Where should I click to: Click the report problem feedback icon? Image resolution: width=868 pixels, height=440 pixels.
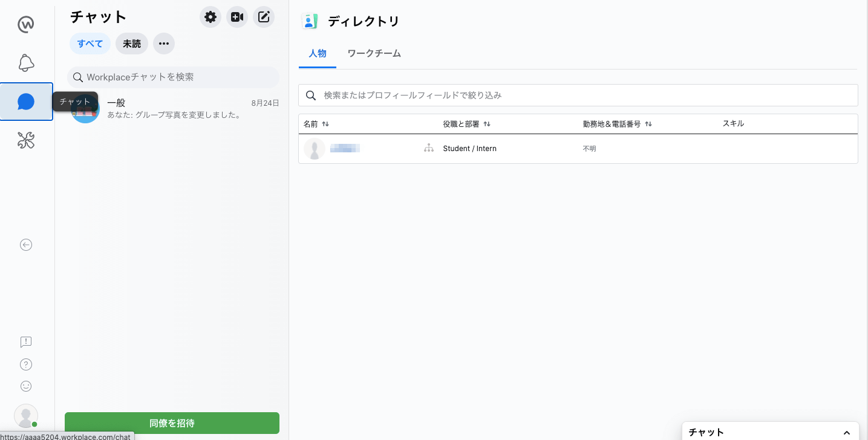[26, 342]
